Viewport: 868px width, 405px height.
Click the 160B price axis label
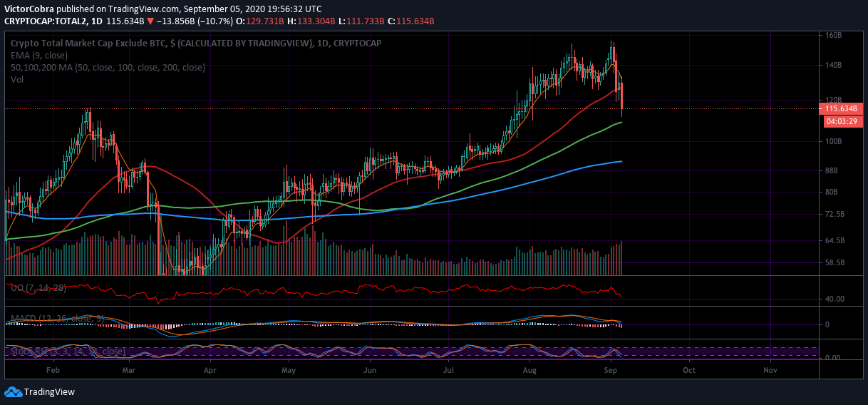[x=835, y=35]
